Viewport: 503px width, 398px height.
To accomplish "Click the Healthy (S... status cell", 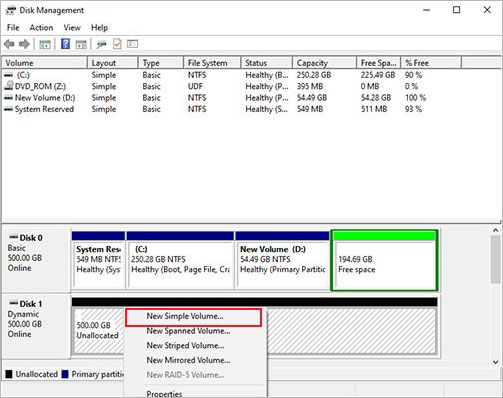I will point(266,109).
